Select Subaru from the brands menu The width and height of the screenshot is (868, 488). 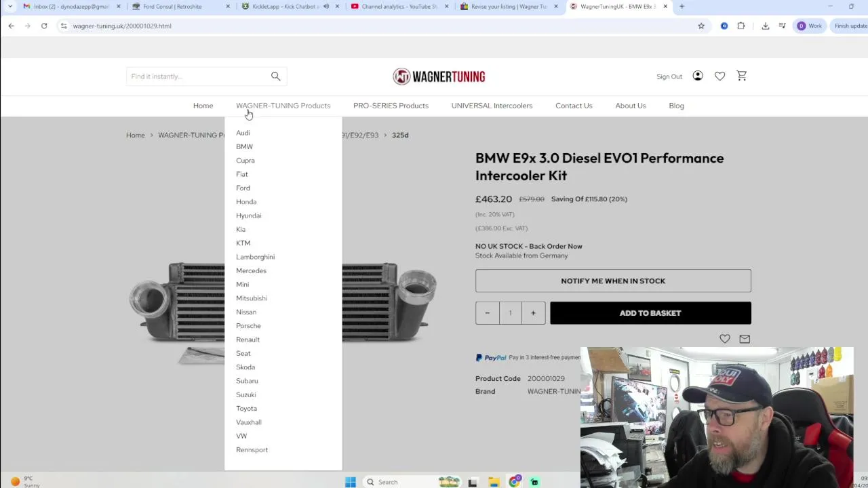[247, 381]
